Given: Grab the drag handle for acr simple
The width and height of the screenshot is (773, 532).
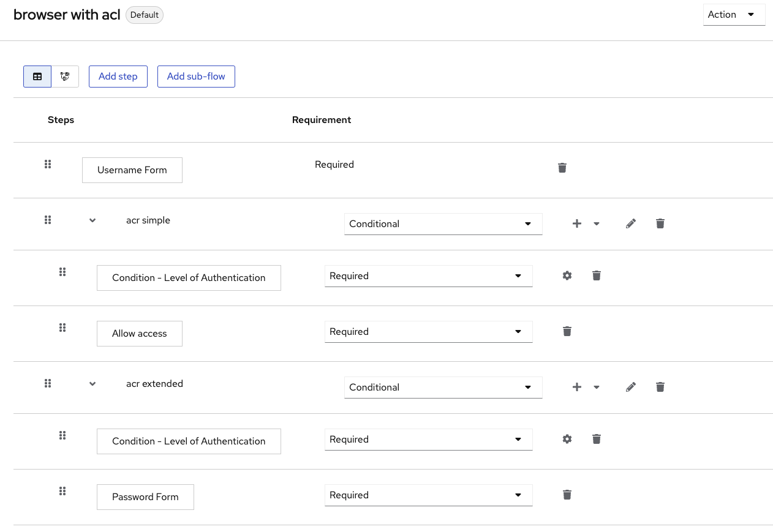Looking at the screenshot, I should [48, 220].
